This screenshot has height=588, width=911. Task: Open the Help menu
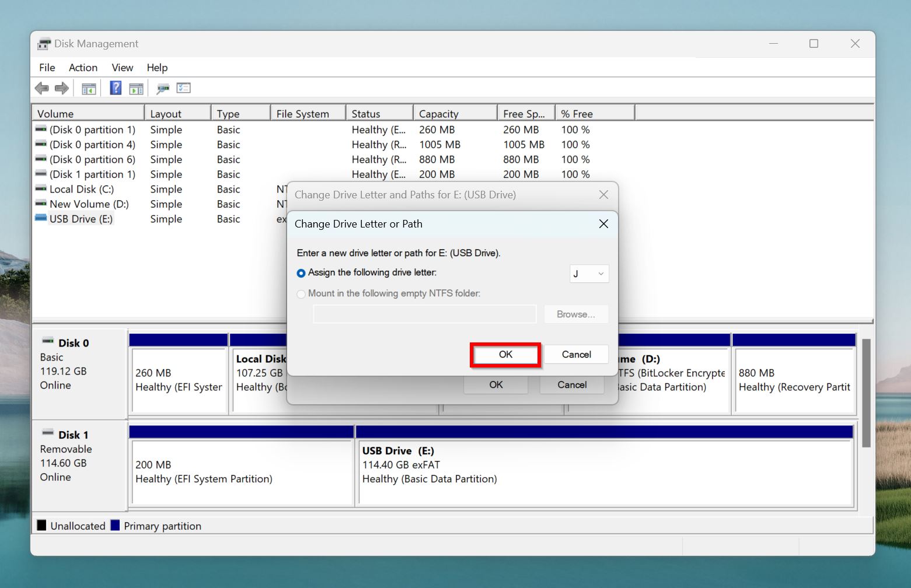coord(157,68)
